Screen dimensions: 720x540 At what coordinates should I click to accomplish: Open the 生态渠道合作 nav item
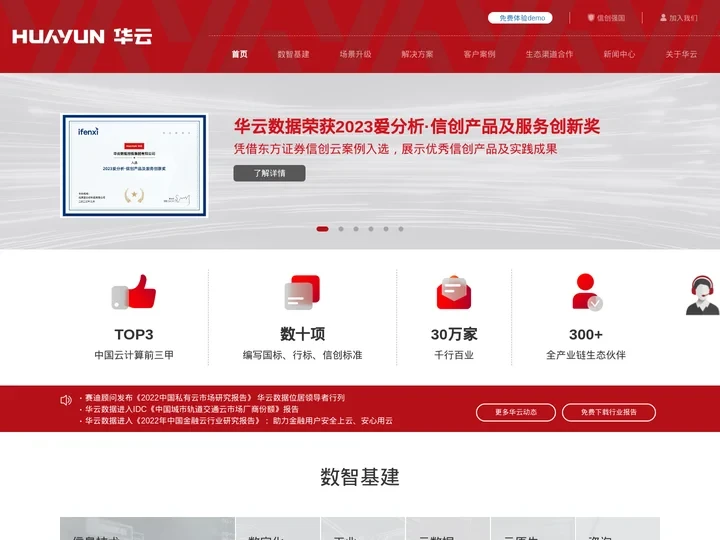(549, 54)
